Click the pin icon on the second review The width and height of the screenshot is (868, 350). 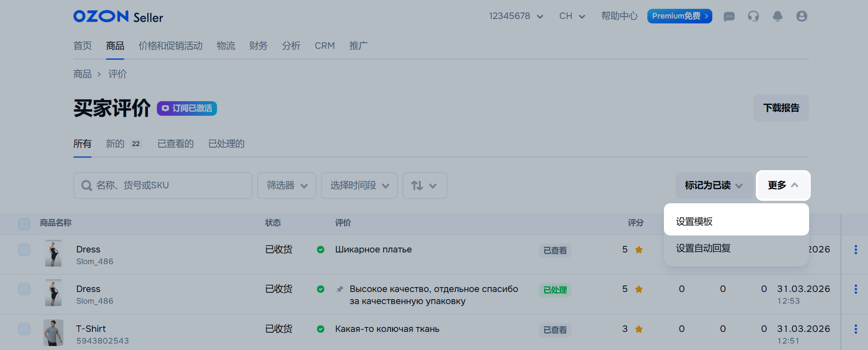tap(340, 289)
